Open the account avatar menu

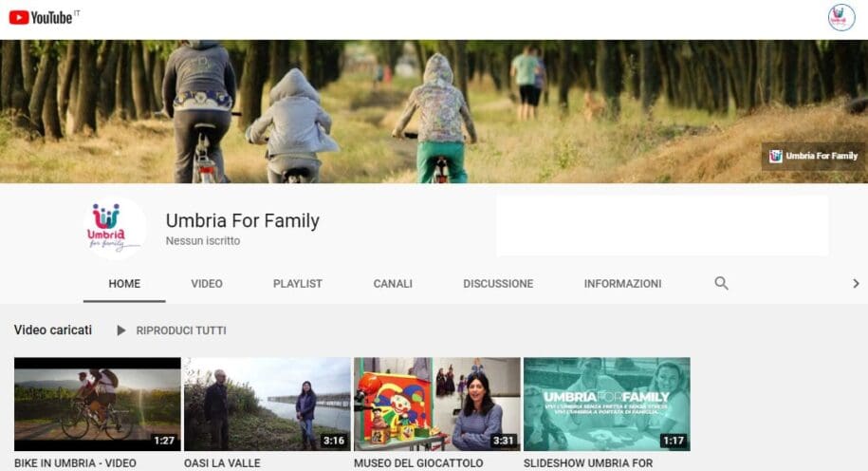[x=840, y=17]
